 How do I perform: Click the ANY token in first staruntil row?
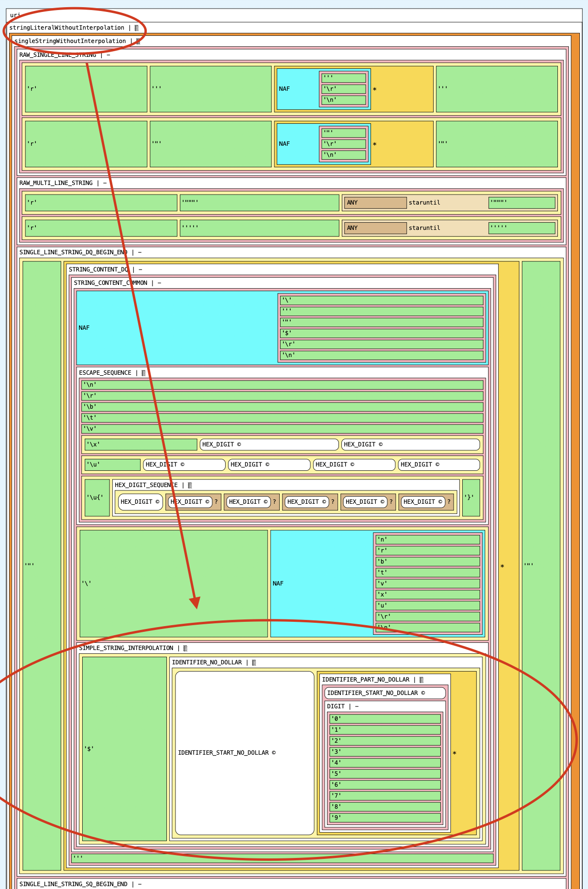[375, 203]
